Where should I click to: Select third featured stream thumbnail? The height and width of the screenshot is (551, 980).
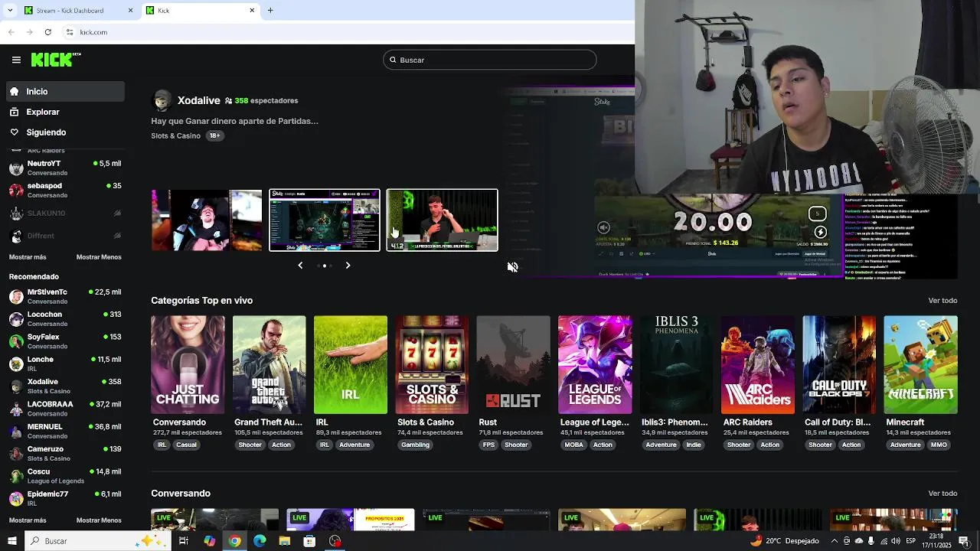[x=443, y=220]
